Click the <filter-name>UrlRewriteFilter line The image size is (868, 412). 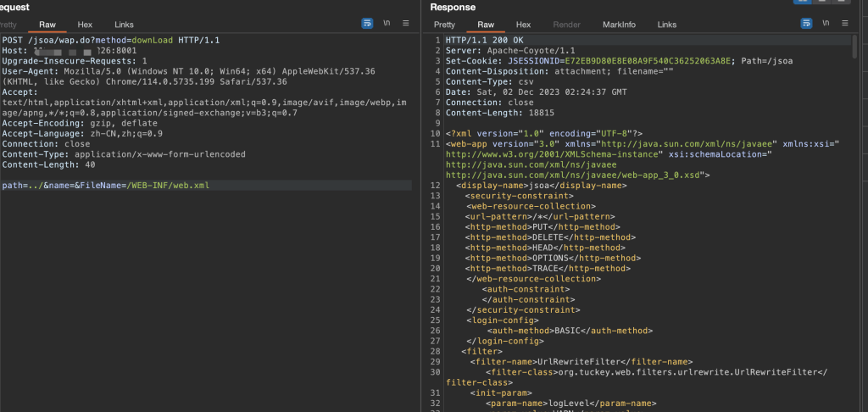[581, 362]
